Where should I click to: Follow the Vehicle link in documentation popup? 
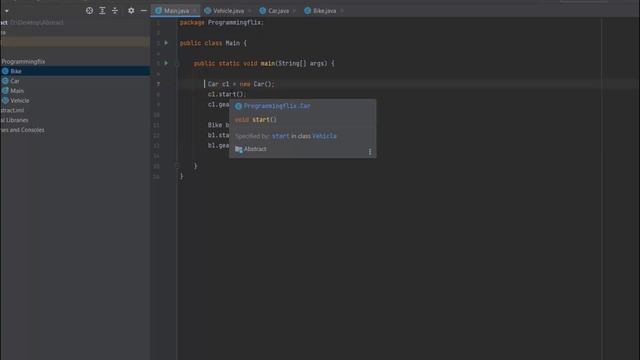tap(324, 136)
